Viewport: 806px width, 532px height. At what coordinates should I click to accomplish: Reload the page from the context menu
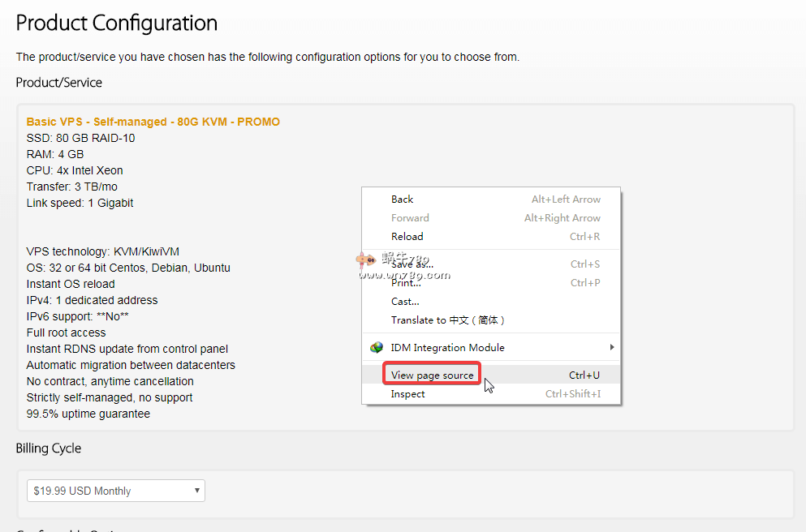[x=407, y=237]
